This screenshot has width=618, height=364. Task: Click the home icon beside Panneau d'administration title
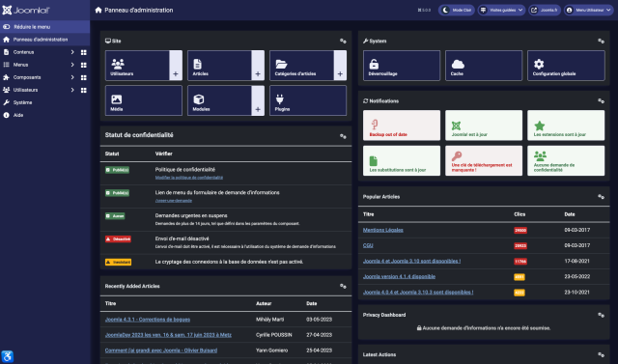(x=98, y=10)
